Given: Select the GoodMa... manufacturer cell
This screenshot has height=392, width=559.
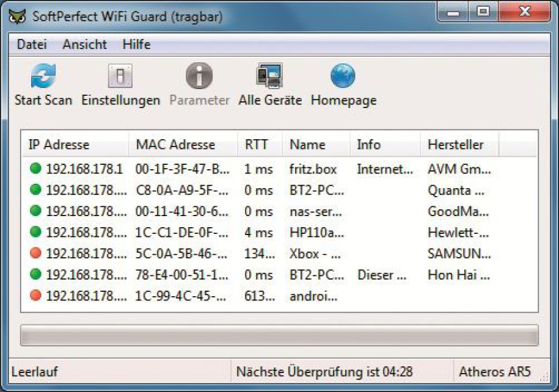Looking at the screenshot, I should 458,211.
